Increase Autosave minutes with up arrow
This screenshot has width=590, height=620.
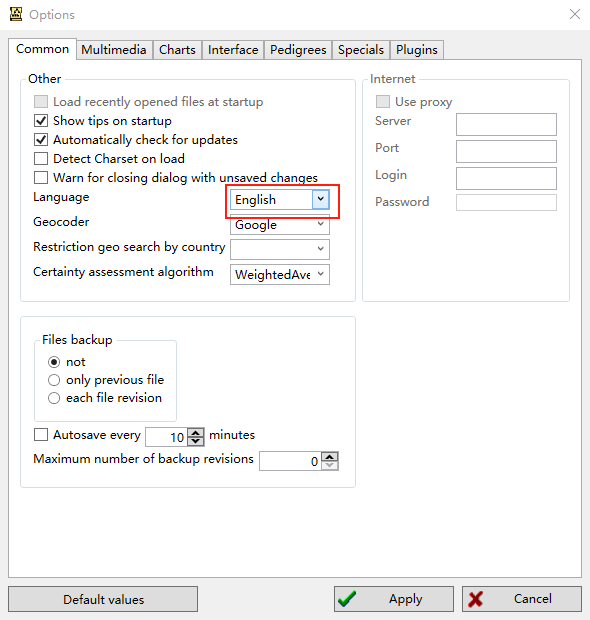[x=195, y=433]
